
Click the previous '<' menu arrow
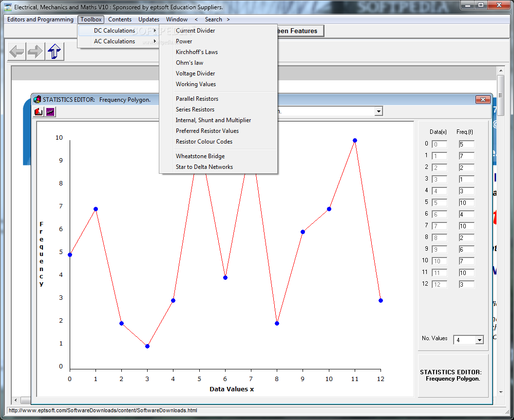click(x=196, y=19)
